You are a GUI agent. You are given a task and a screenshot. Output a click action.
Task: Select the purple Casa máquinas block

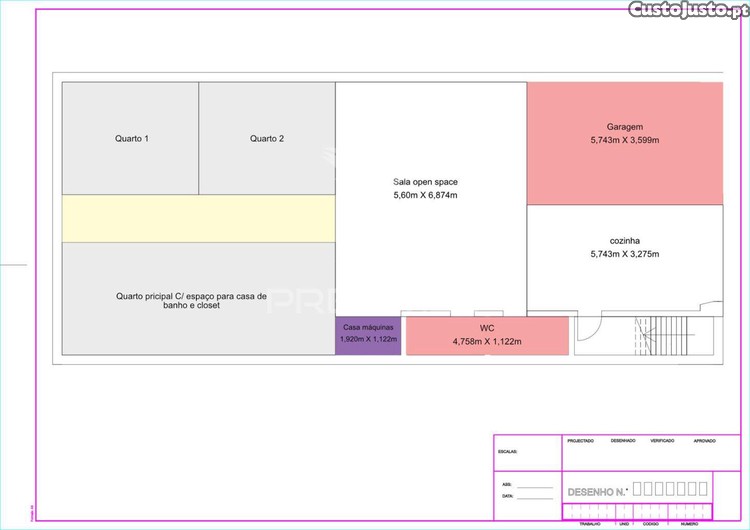pos(368,334)
